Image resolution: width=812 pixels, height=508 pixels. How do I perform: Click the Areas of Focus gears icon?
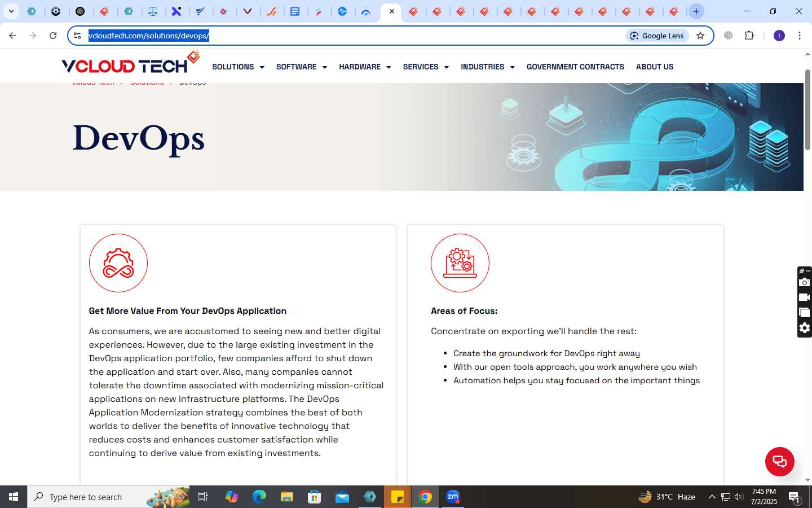[460, 263]
